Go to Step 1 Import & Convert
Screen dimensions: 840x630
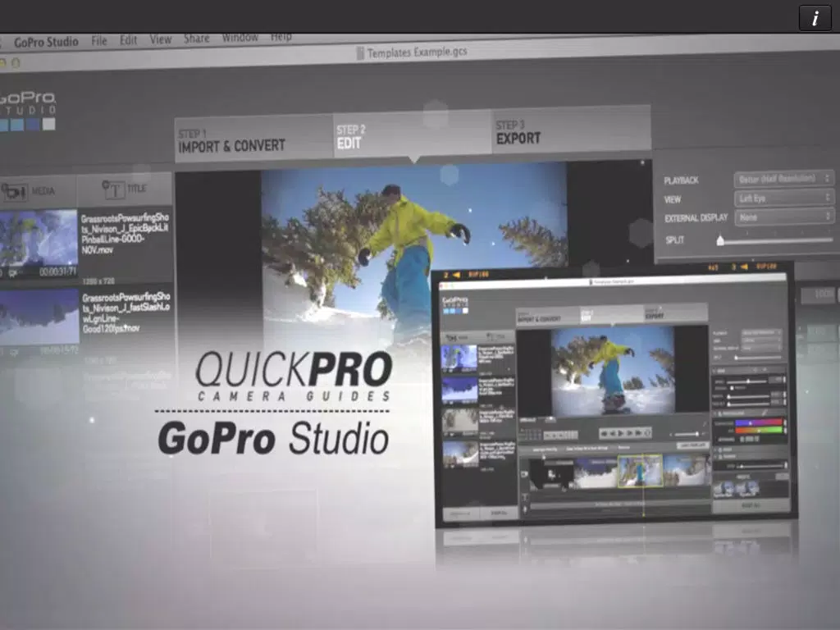(x=253, y=139)
